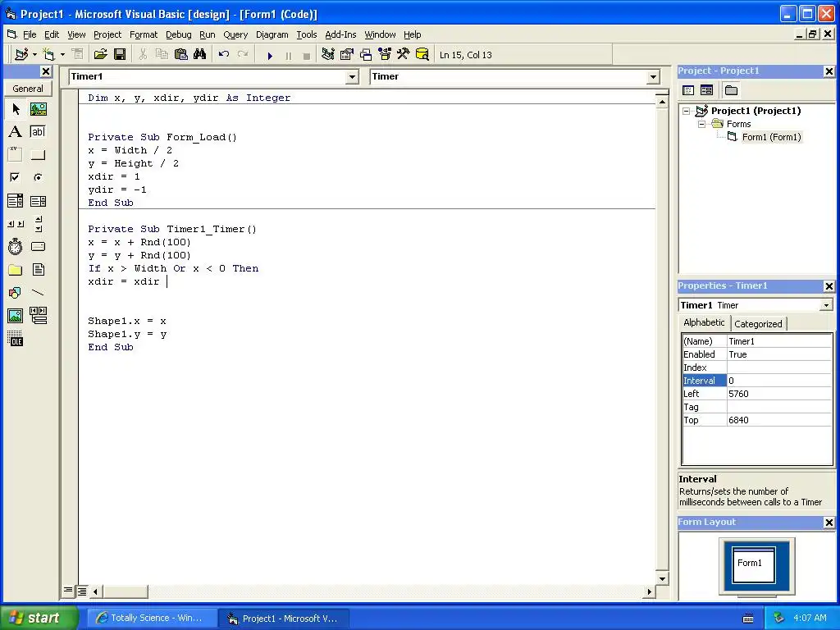
Task: Open the Toolbox toolbar icon
Action: tap(404, 55)
